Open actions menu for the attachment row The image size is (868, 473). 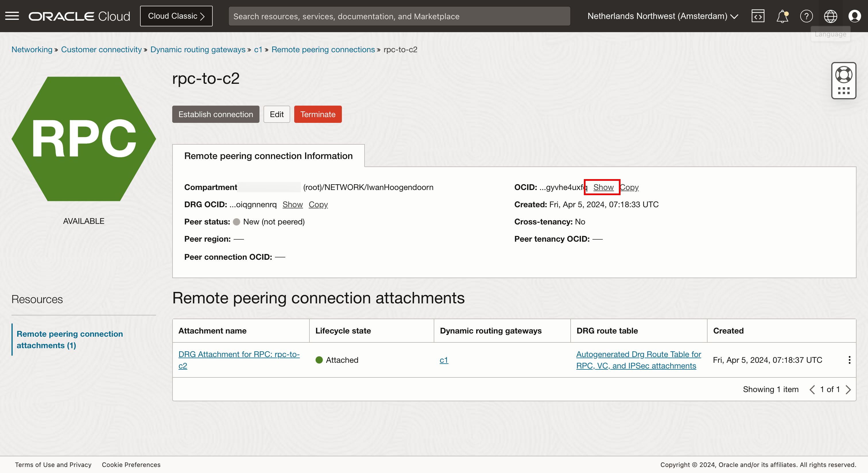click(849, 360)
